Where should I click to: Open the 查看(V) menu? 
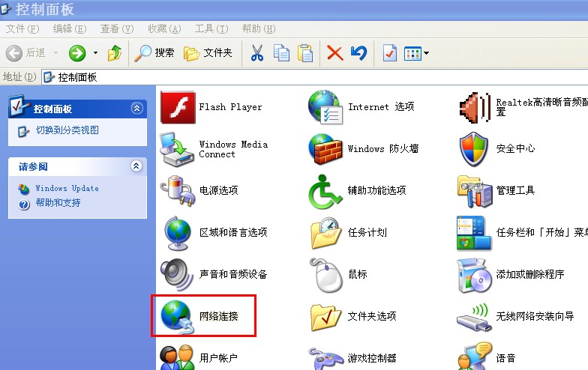coord(117,28)
